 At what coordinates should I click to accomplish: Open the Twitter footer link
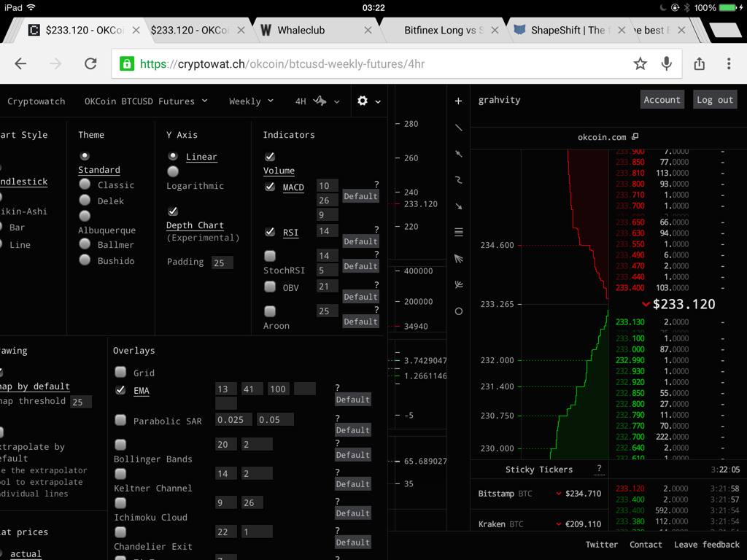601,544
